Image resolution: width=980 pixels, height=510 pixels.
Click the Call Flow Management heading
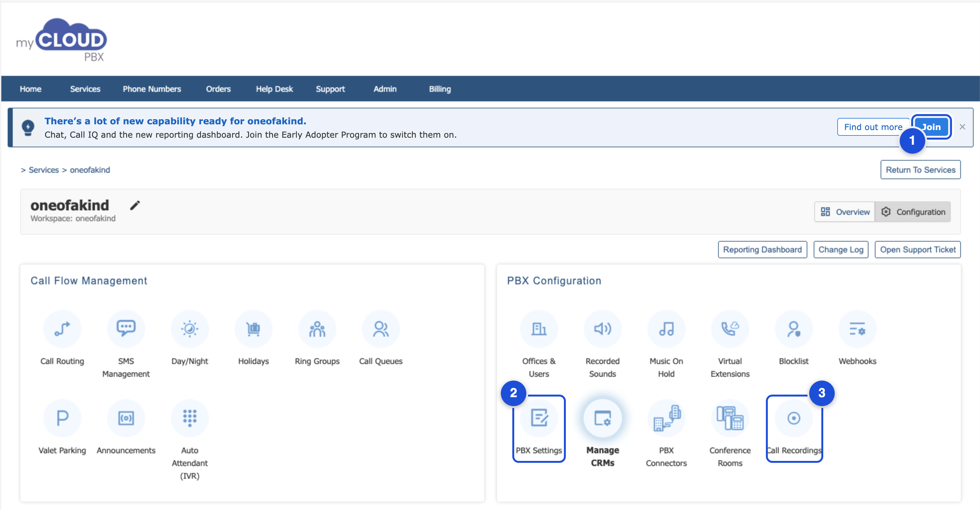point(89,280)
